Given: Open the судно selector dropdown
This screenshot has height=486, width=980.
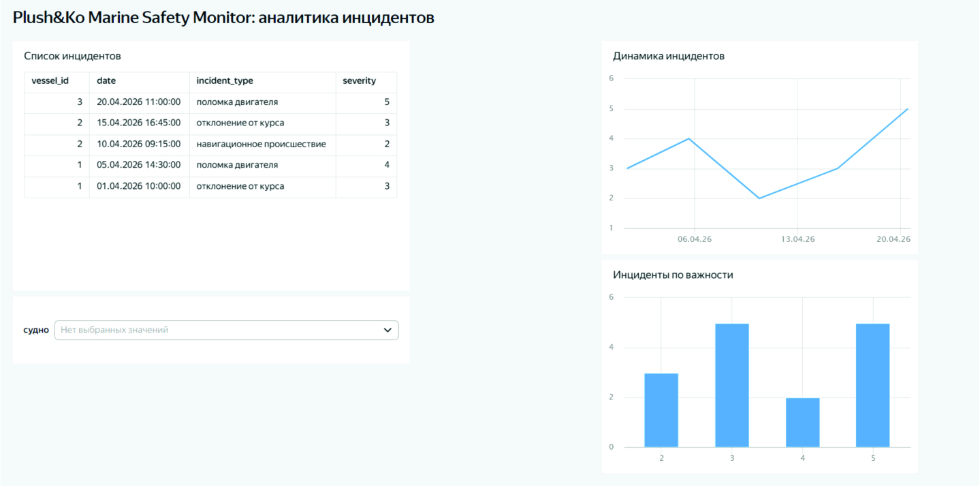Looking at the screenshot, I should [x=226, y=330].
